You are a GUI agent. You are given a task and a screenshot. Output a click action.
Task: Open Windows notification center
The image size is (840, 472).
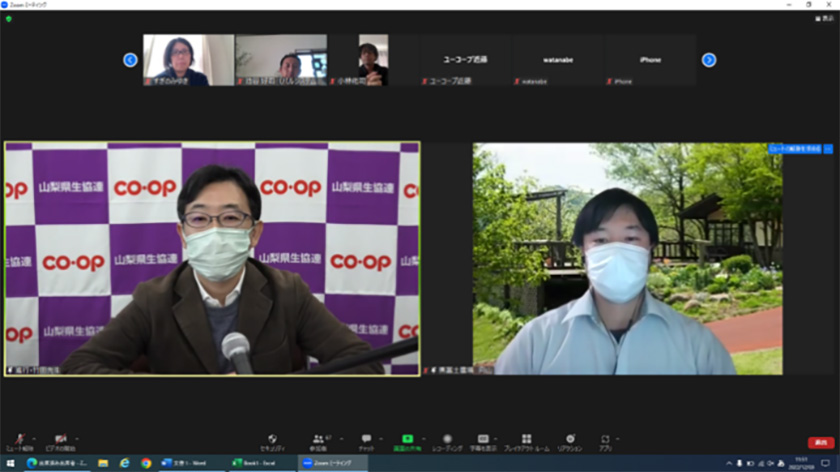tap(826, 463)
